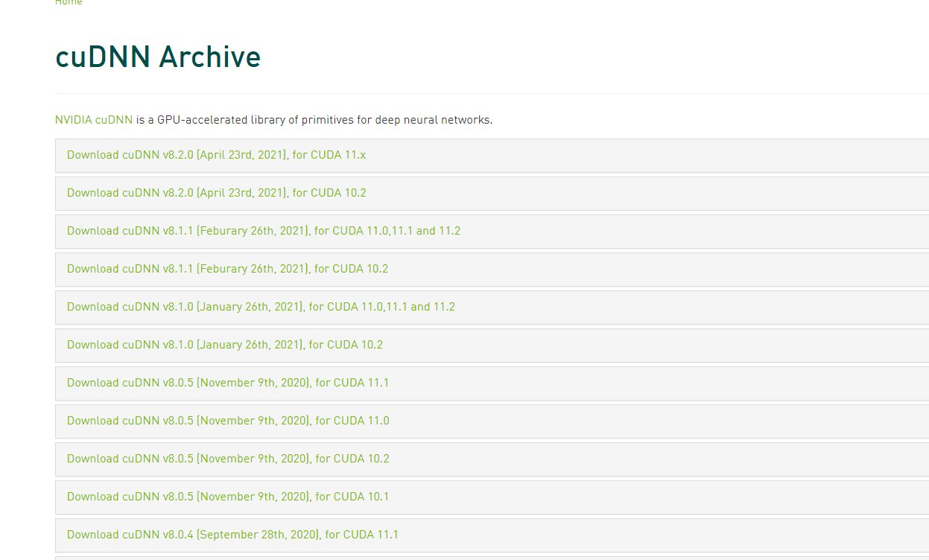Click the cuDNN Archive page heading
Screen dimensions: 929x560
tap(158, 57)
